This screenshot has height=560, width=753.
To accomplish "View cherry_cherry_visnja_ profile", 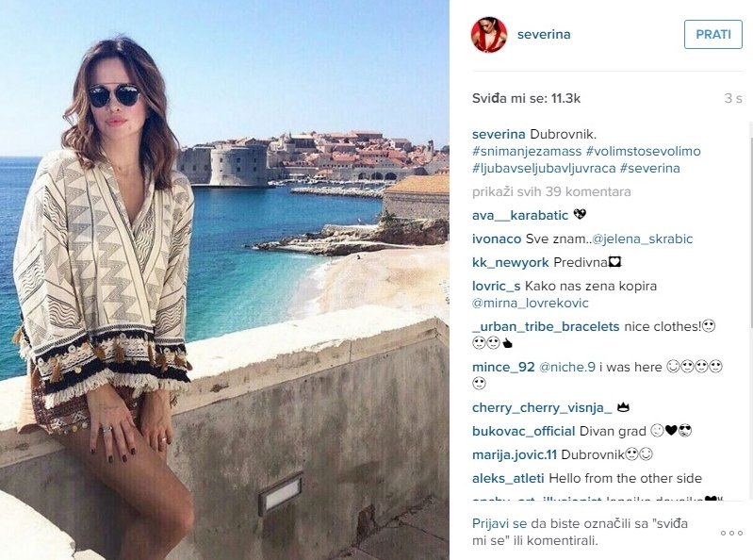I will pos(542,408).
